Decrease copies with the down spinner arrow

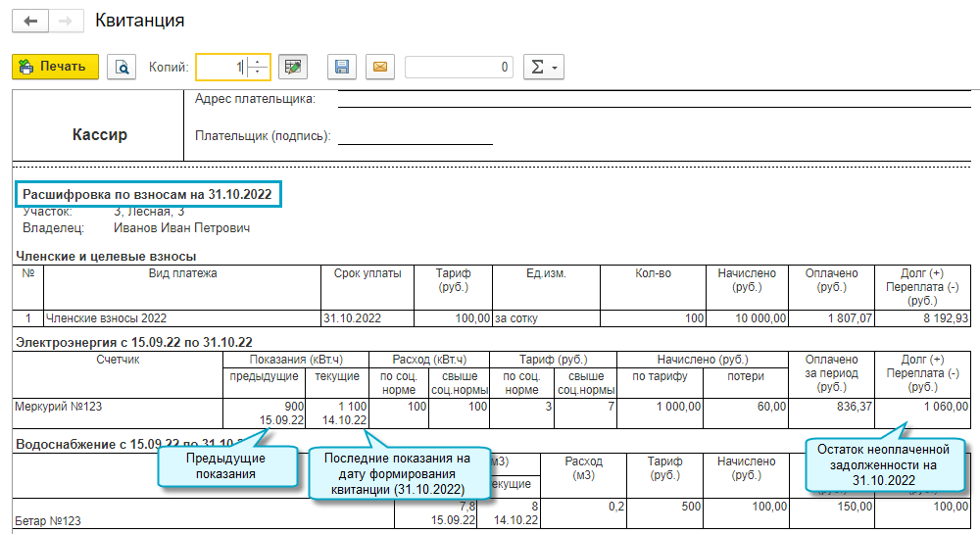[258, 73]
